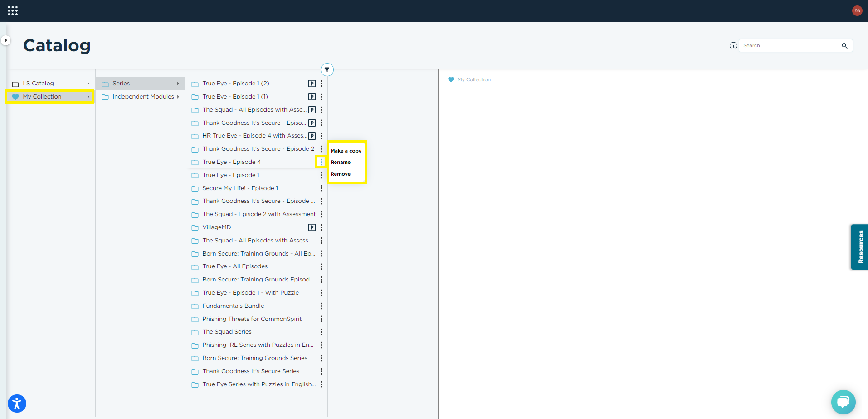Expand the collapsed left sidebar arrow
Image resolution: width=868 pixels, height=419 pixels.
pos(5,40)
